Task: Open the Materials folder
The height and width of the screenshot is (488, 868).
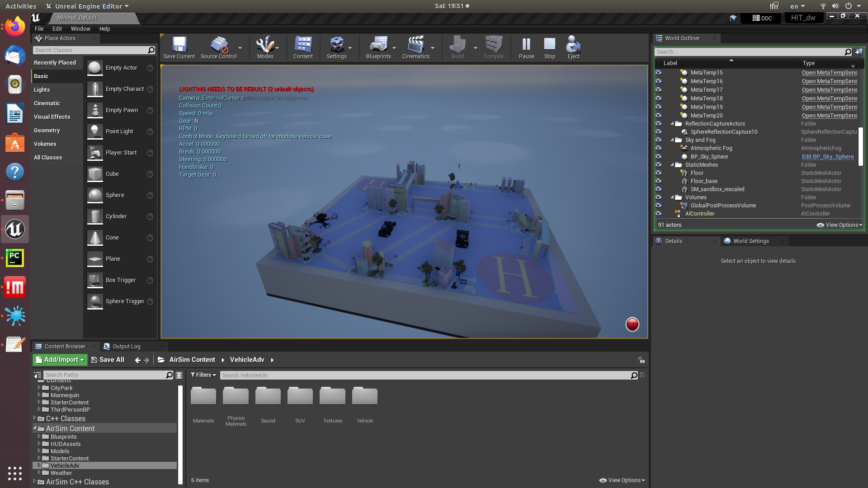Action: [x=203, y=396]
